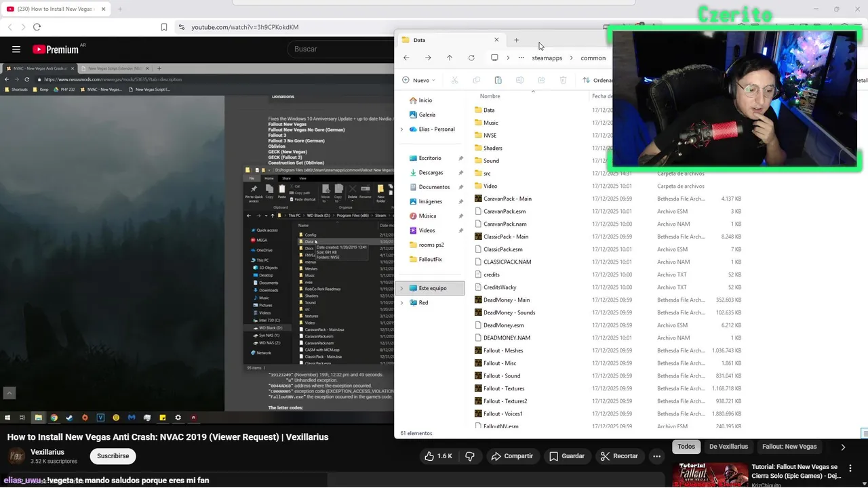The height and width of the screenshot is (488, 868).
Task: Open Vexillarius channel avatar
Action: point(17,456)
